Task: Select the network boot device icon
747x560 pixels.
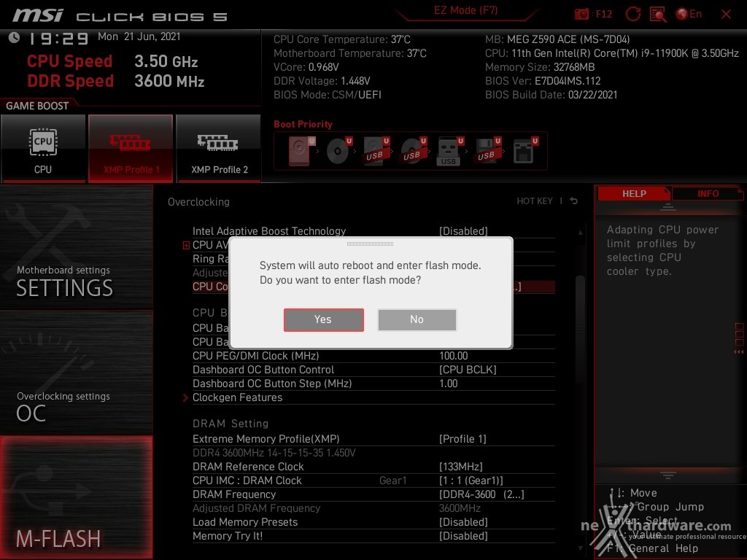Action: pos(525,151)
